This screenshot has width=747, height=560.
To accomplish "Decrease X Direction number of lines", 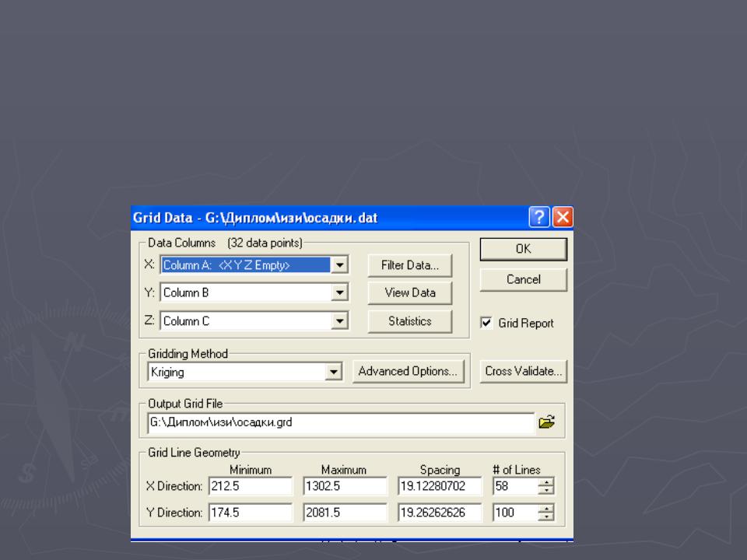I will click(x=546, y=491).
